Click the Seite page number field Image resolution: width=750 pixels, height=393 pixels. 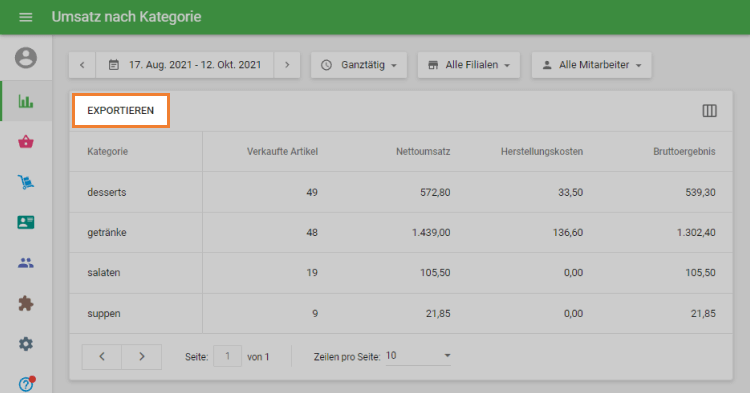(227, 356)
